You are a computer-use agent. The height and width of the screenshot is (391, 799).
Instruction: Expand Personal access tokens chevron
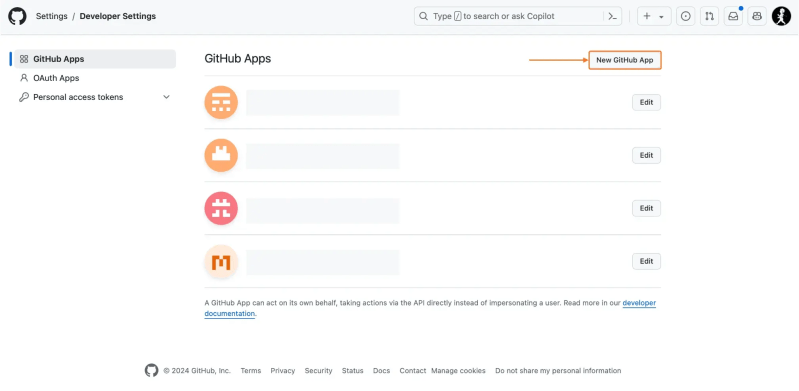166,97
